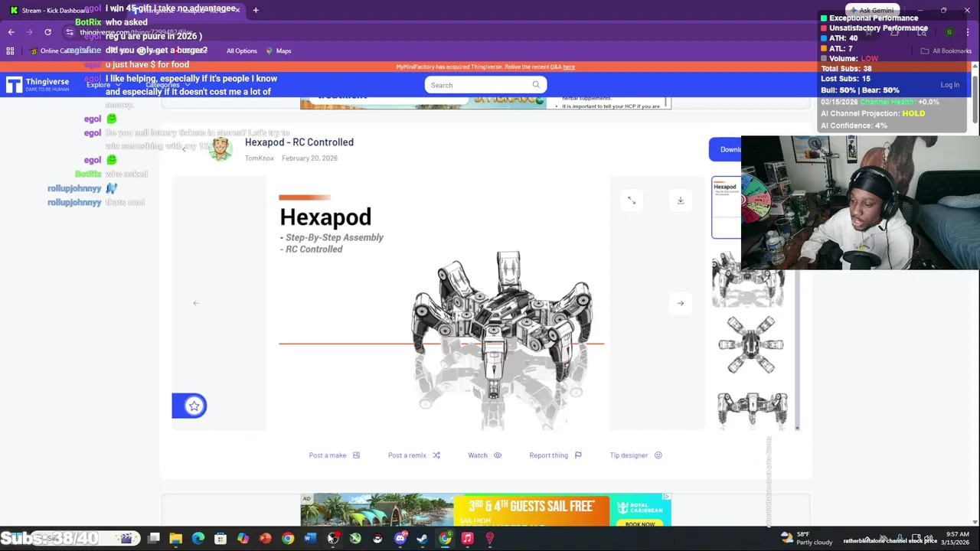
Task: Select the Hexapod title slide thumbnail
Action: 727,207
